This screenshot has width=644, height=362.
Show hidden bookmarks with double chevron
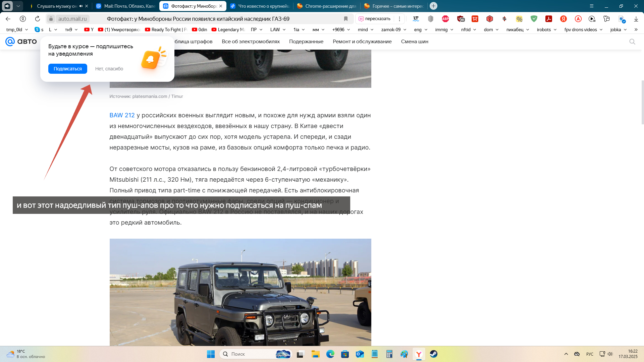(x=636, y=29)
